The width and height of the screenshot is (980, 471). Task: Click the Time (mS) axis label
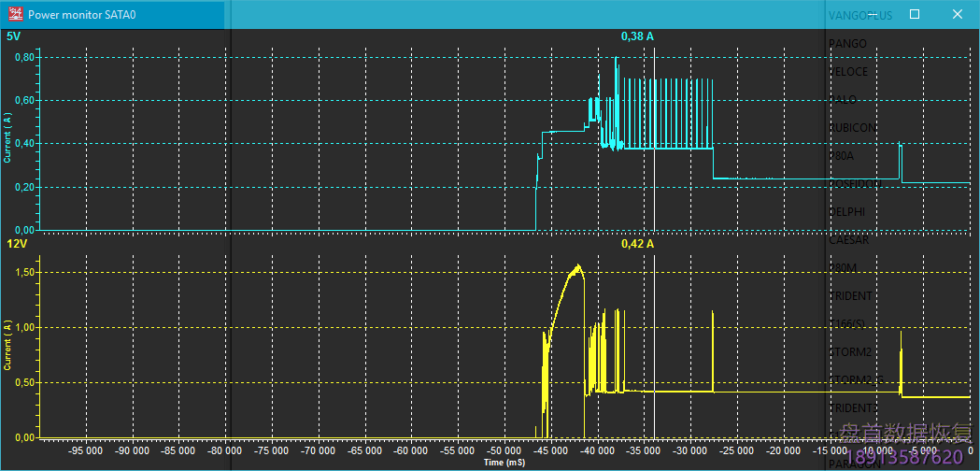(x=504, y=463)
